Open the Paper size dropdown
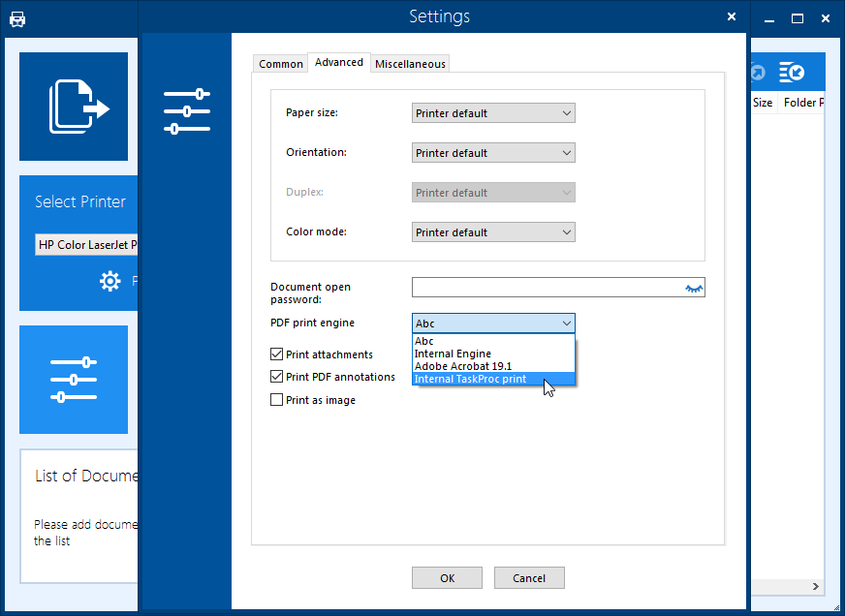 (x=493, y=113)
